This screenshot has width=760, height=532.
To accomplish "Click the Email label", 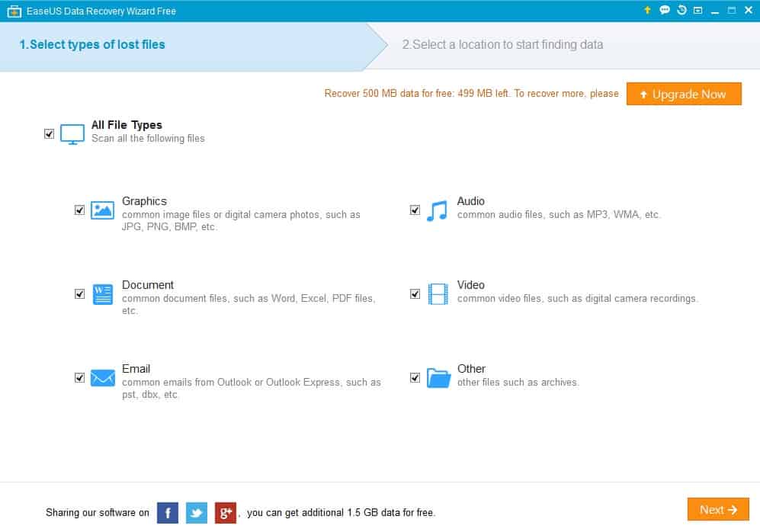I will pyautogui.click(x=136, y=369).
